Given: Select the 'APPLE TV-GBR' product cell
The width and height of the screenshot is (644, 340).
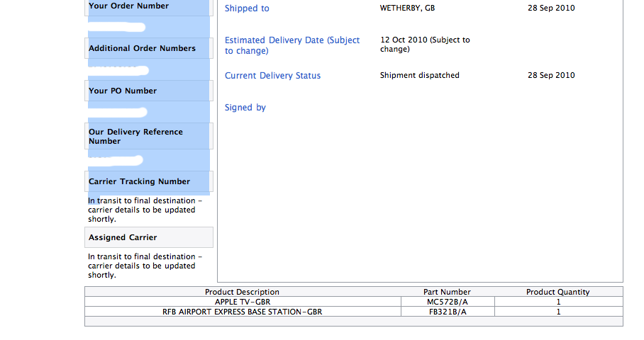Looking at the screenshot, I should [243, 302].
